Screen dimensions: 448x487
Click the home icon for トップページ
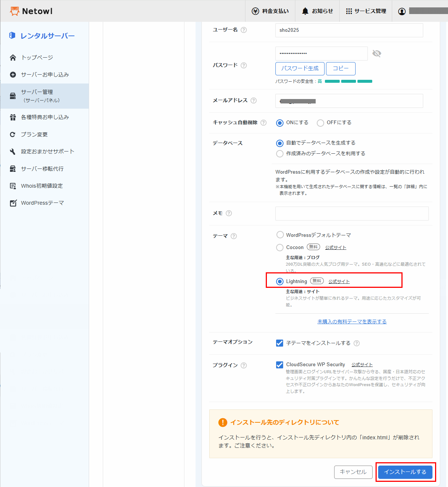(x=13, y=57)
